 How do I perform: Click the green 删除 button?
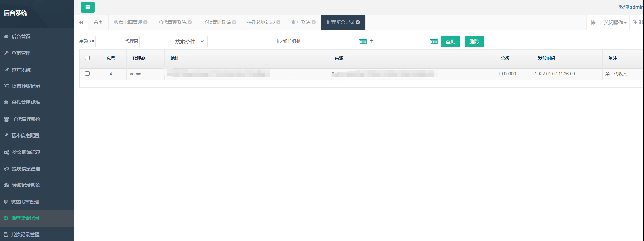click(474, 42)
